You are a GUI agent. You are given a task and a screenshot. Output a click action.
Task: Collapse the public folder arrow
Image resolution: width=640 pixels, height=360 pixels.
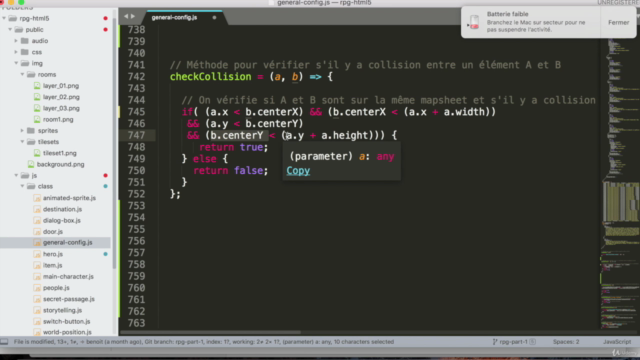pos(10,29)
